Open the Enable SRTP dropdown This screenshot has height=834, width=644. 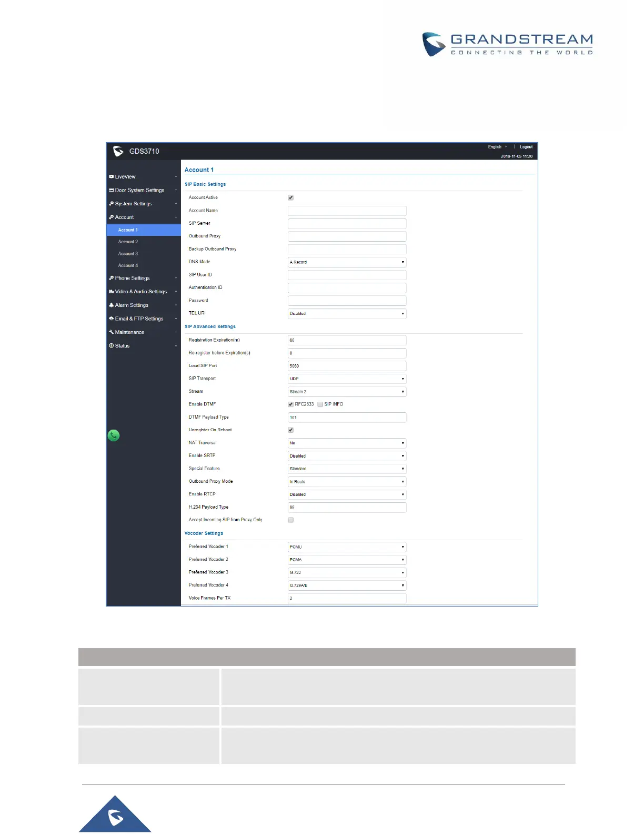[347, 456]
